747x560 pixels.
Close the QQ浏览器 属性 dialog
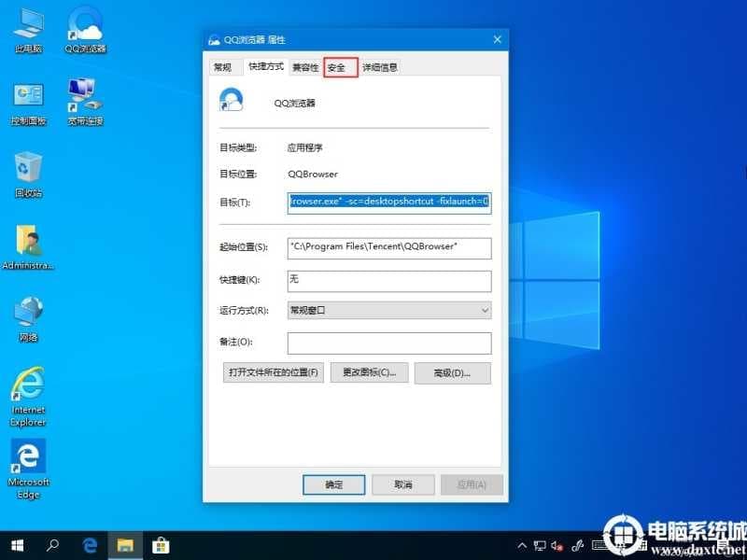coord(498,39)
